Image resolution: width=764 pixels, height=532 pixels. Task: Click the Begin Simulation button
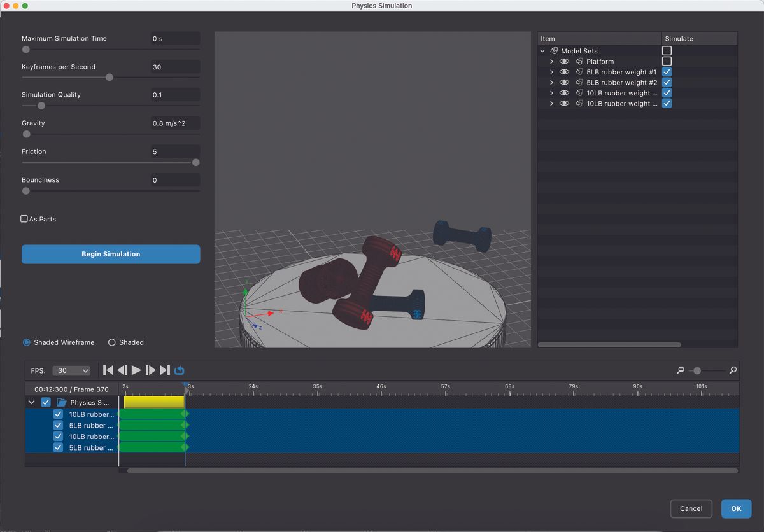point(110,254)
